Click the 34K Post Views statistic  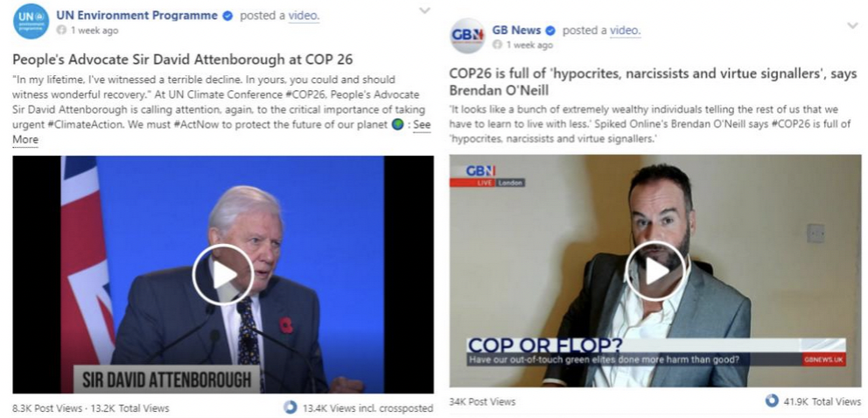point(482,402)
